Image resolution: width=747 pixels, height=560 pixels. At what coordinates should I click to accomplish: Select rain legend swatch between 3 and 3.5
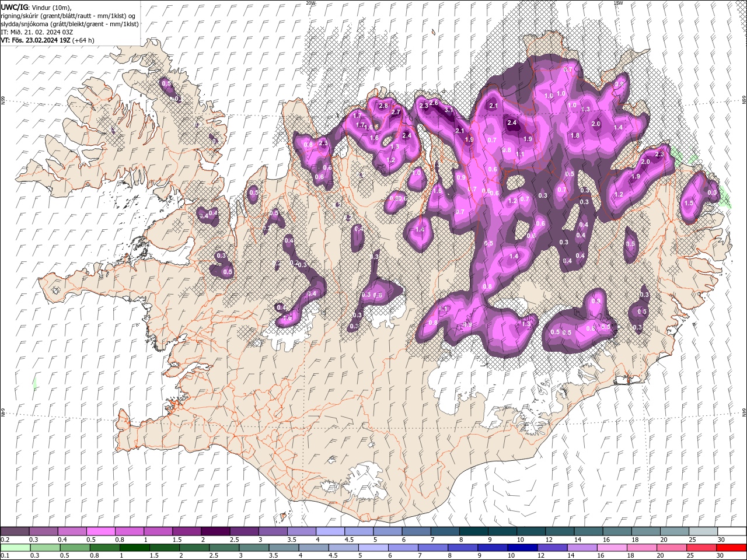[x=253, y=547]
